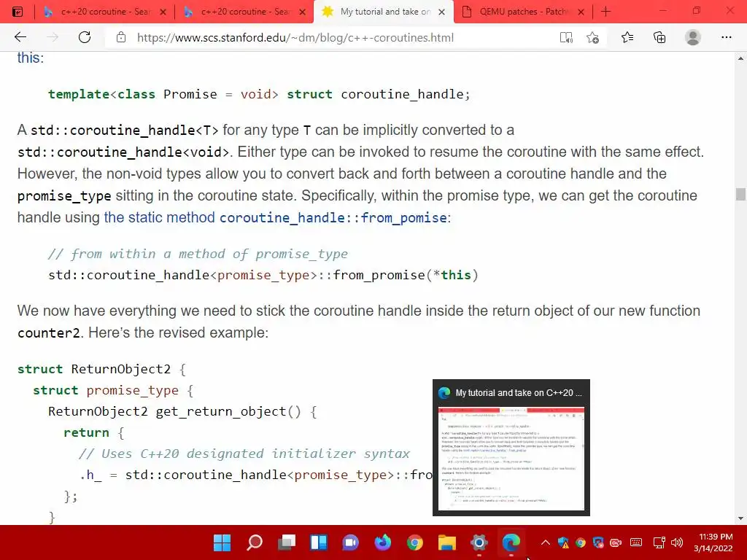Open the tab actions menu icon

[18, 12]
